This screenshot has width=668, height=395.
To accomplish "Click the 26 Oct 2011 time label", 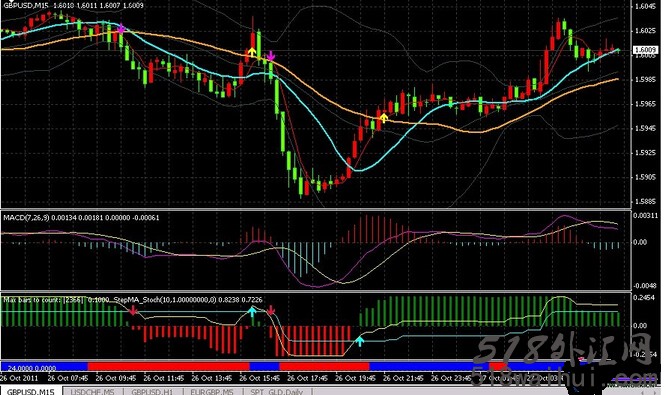I will pos(20,378).
